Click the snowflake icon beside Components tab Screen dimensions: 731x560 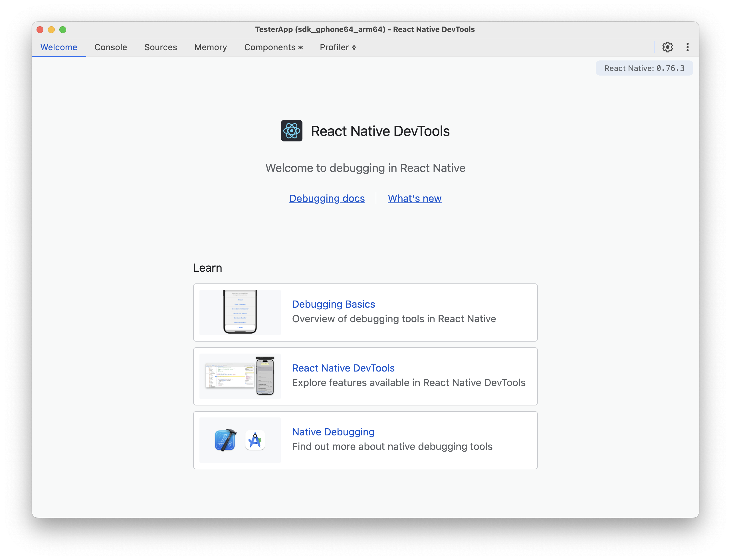[x=300, y=47]
